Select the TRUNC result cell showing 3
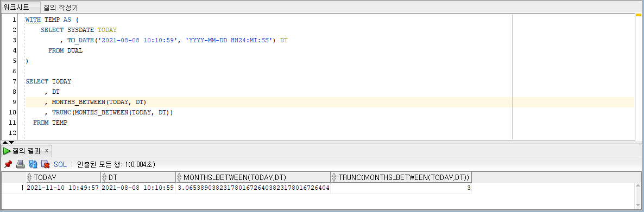This screenshot has width=644, height=212. click(x=401, y=188)
